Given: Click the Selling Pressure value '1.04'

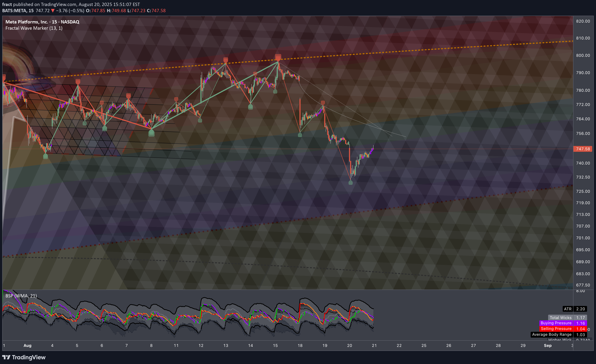Looking at the screenshot, I should 580,329.
